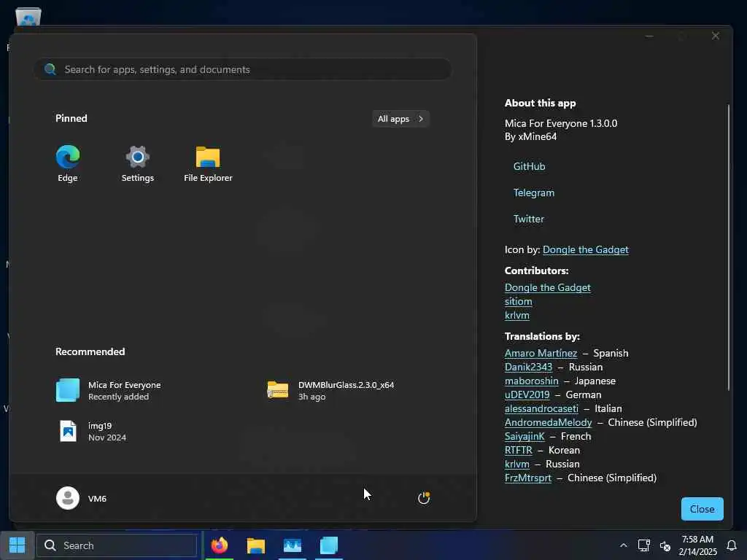The image size is (747, 560).
Task: Click search icon in Start search field
Action: click(x=50, y=69)
